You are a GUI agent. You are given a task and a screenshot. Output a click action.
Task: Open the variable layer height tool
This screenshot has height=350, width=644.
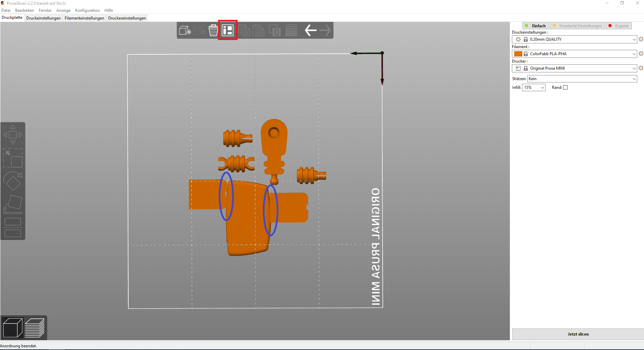(291, 30)
